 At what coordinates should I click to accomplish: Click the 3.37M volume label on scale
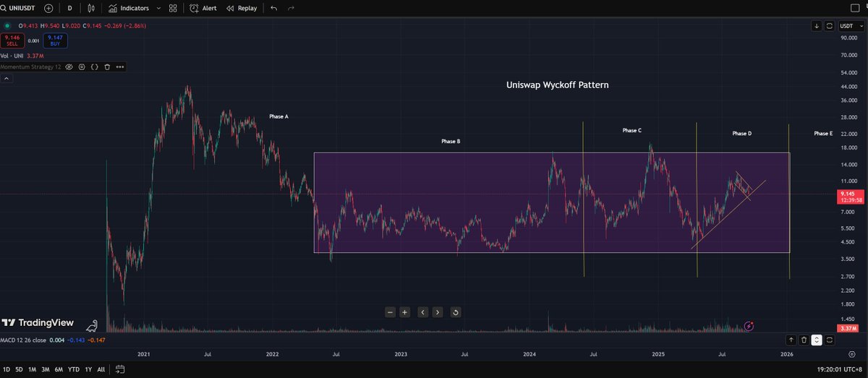point(848,328)
